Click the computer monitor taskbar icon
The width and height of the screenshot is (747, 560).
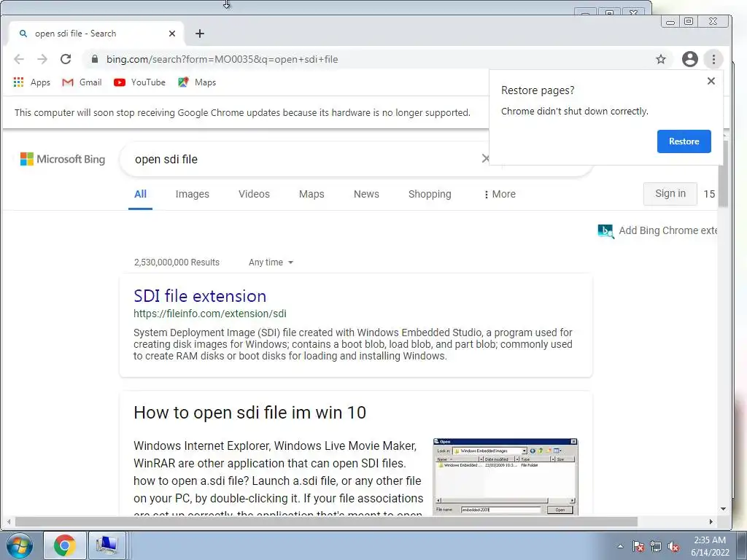point(107,545)
